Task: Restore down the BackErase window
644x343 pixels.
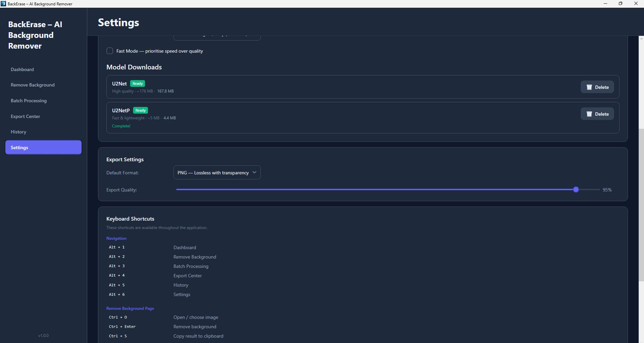Action: 621,4
